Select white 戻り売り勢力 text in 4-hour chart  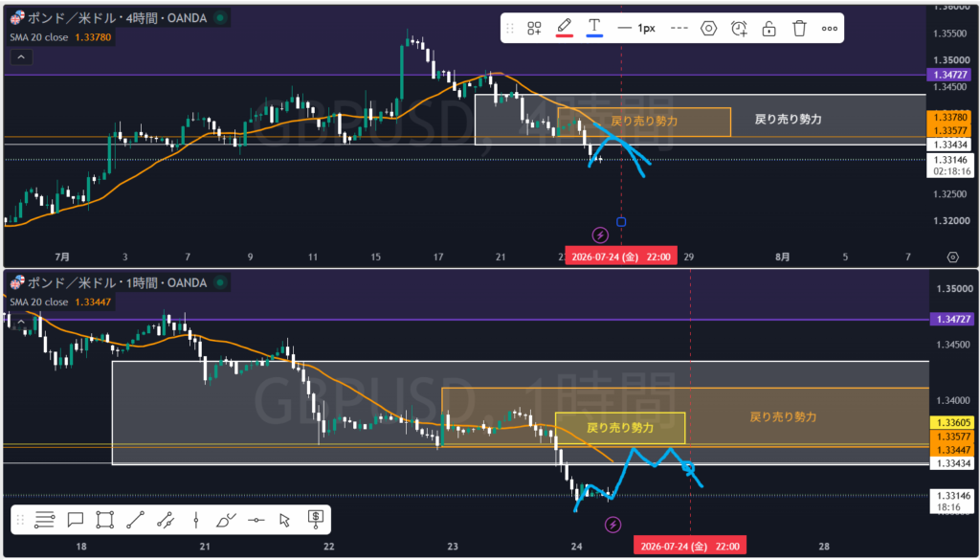click(x=789, y=119)
